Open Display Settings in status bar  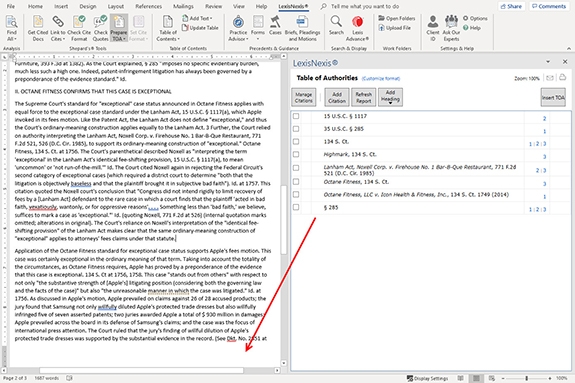(428, 378)
